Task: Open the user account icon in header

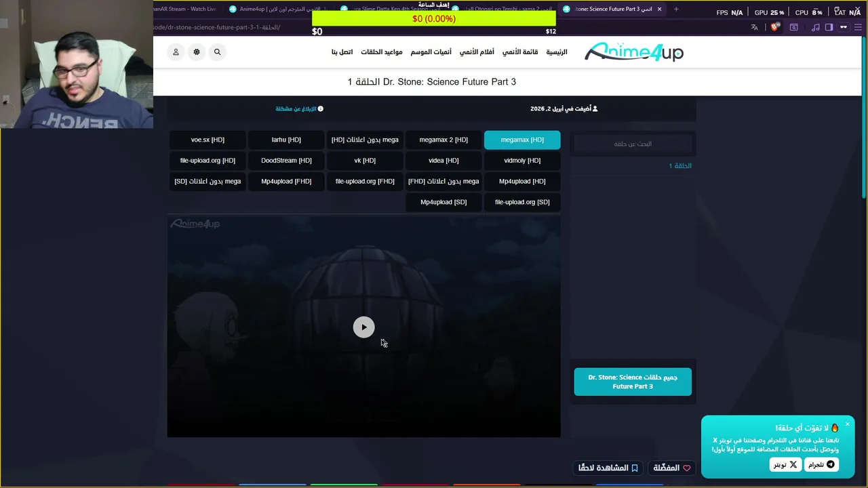Action: pyautogui.click(x=176, y=52)
